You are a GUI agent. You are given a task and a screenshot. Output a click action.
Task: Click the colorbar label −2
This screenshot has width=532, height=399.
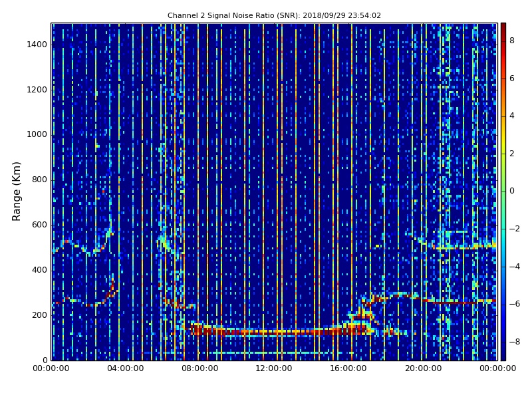pyautogui.click(x=515, y=229)
